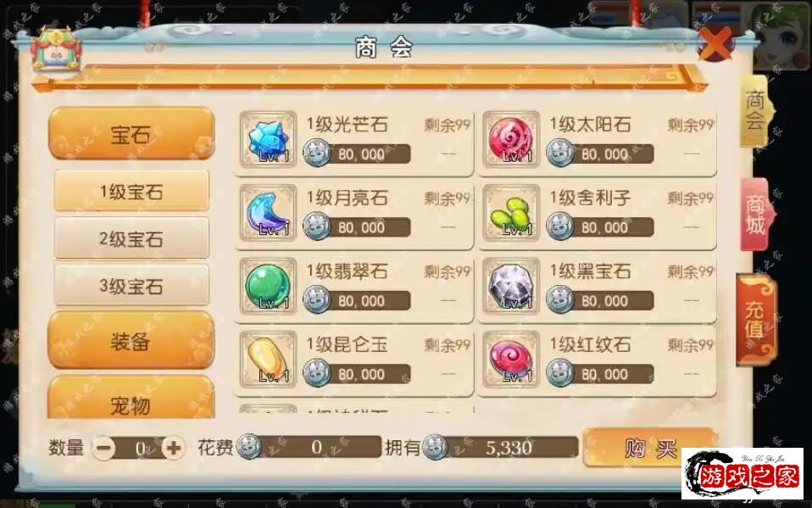Select the 1级光芒石 blue crystal icon
Image resolution: width=812 pixels, height=508 pixels.
[268, 139]
